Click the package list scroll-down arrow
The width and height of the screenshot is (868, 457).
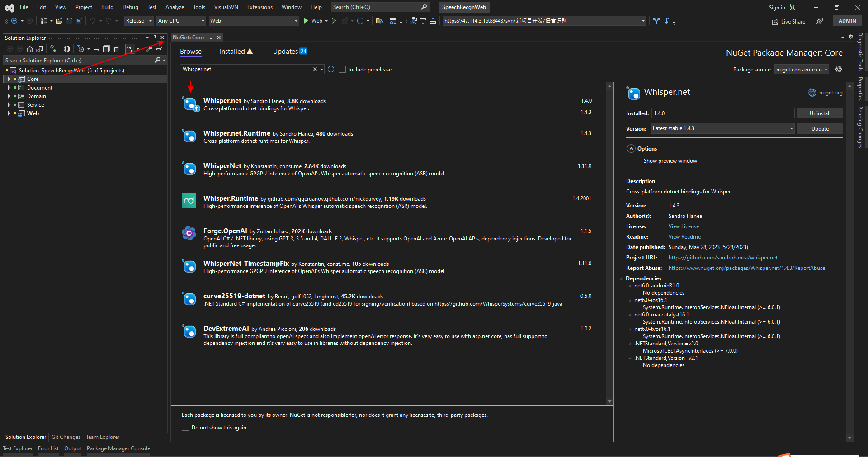point(609,402)
